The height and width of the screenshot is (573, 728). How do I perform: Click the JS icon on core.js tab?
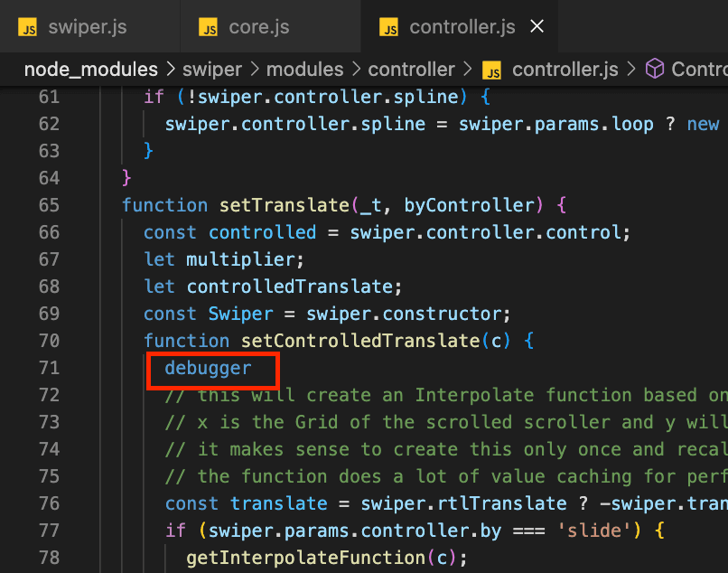click(x=208, y=27)
